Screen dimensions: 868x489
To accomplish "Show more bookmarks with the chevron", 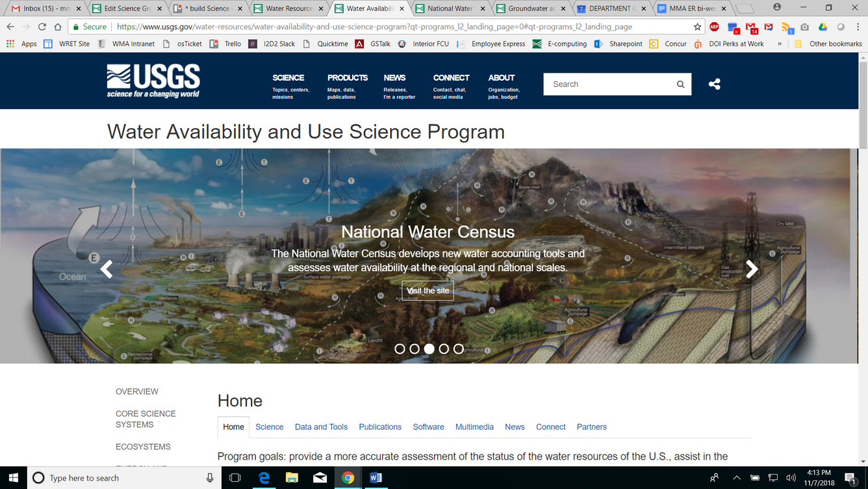I will click(780, 44).
